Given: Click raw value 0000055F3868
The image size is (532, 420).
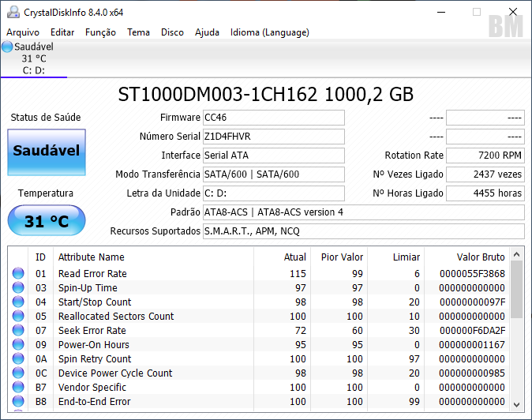Looking at the screenshot, I should [472, 274].
